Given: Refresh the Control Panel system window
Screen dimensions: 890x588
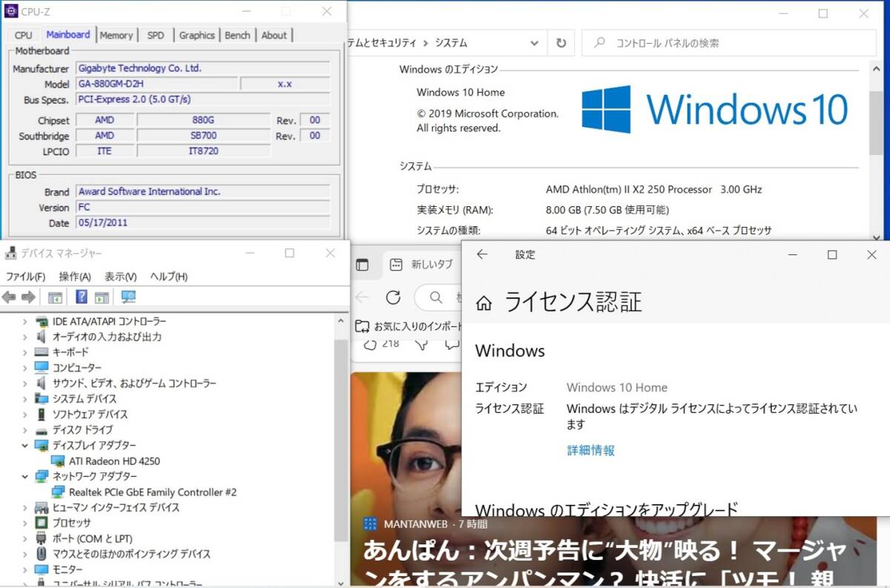Looking at the screenshot, I should point(561,43).
